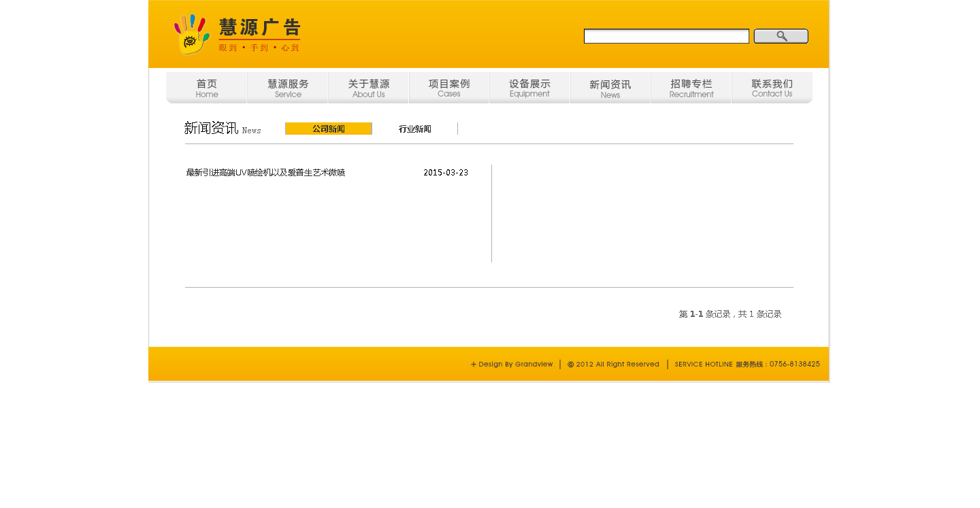Select 新闻资讯 News in navigation bar

click(x=610, y=88)
